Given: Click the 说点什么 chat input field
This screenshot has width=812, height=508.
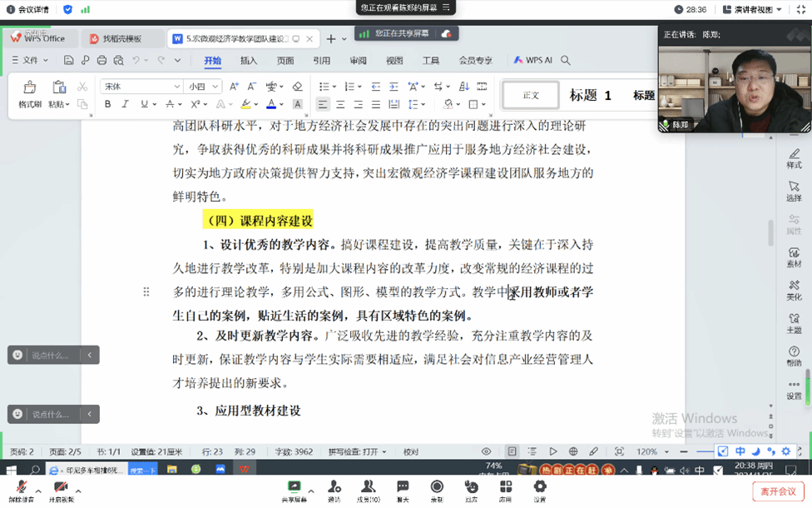Looking at the screenshot, I should 52,355.
